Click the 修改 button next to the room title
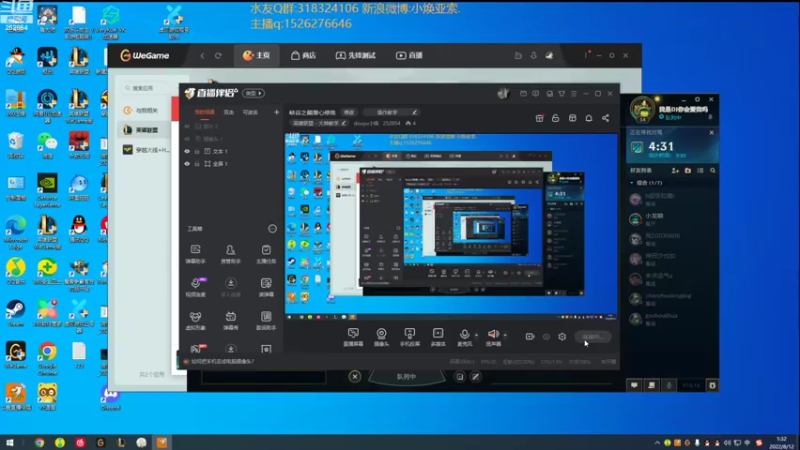Screen dimensions: 800x450 click(349, 112)
